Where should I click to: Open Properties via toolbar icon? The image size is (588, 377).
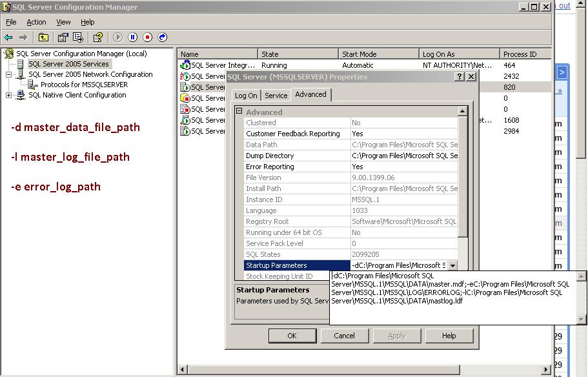63,37
